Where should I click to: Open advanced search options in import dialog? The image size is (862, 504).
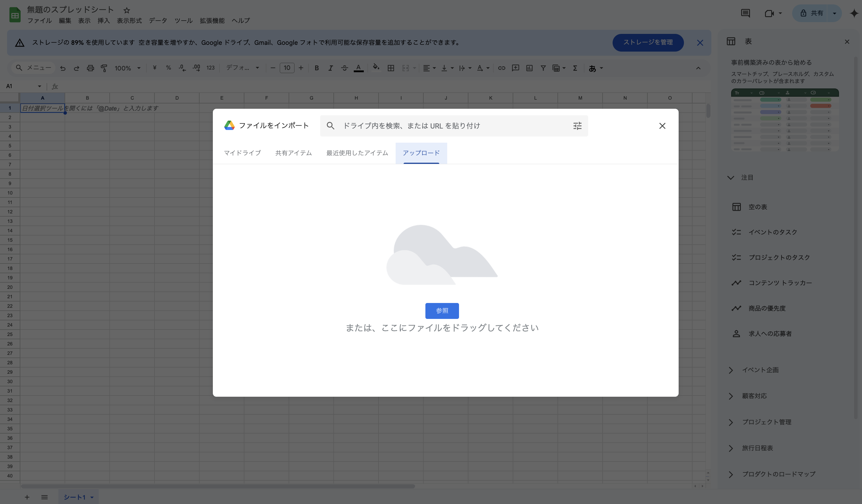[578, 126]
